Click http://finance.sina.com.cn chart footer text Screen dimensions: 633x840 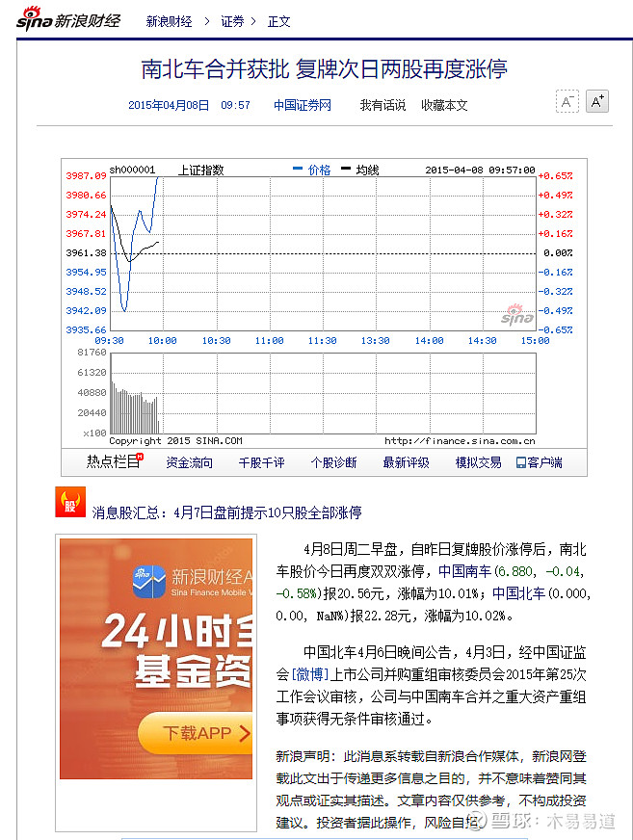(460, 441)
